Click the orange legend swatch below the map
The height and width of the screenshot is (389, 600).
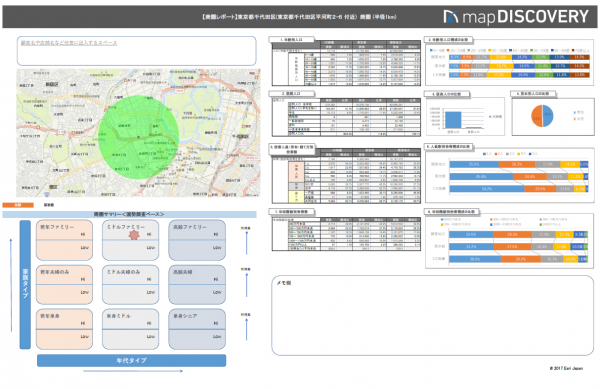(18, 205)
